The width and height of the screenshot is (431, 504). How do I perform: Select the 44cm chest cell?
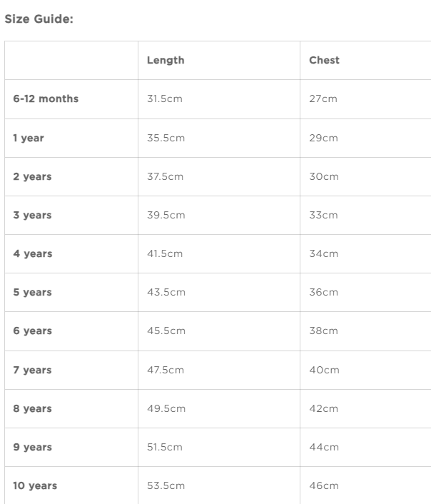(324, 447)
